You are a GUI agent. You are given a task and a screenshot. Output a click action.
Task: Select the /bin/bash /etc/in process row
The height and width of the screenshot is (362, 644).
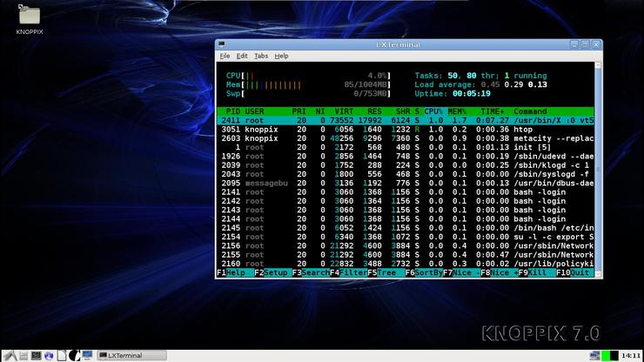pos(406,228)
